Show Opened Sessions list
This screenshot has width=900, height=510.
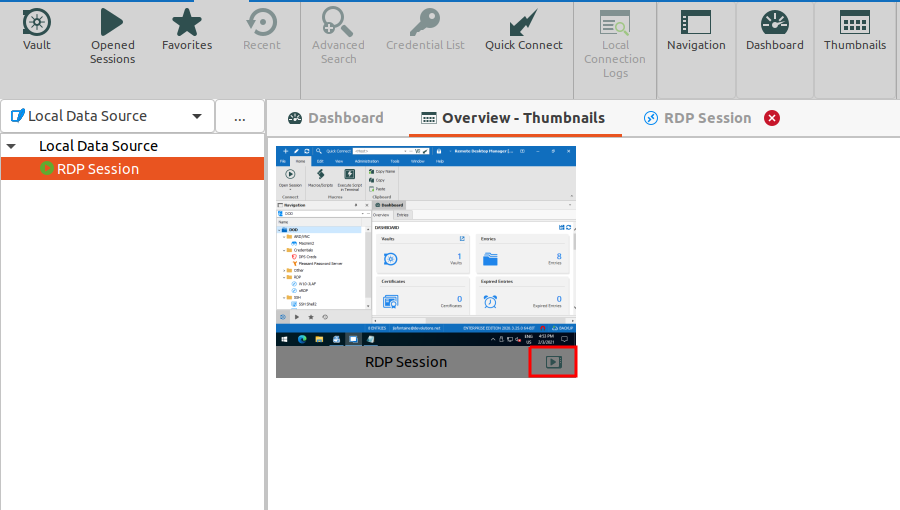[112, 36]
